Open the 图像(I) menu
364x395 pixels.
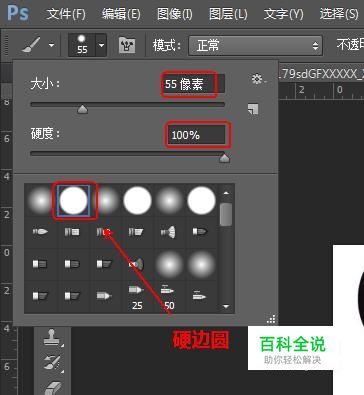coord(174,14)
